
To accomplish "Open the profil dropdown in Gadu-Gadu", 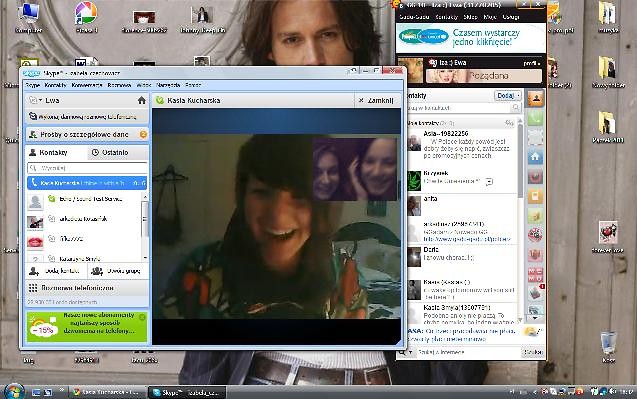I will (532, 63).
